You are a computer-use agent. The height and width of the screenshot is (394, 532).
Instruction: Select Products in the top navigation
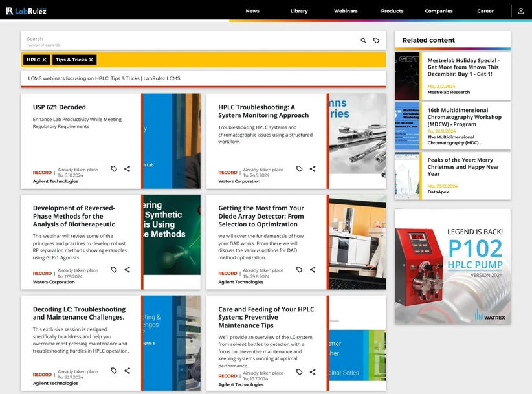tap(392, 11)
